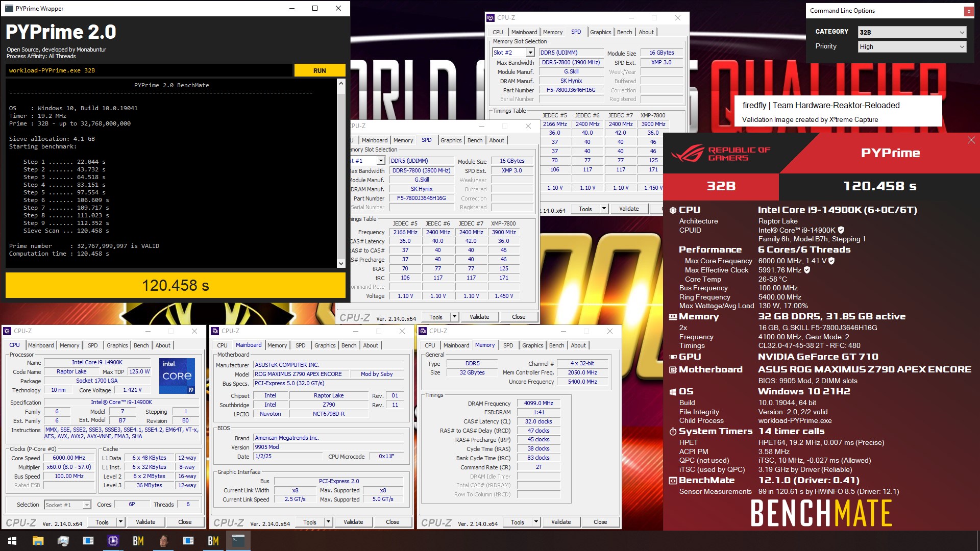
Task: Click the PYPrime Wrapper title bar icon
Action: 9,9
